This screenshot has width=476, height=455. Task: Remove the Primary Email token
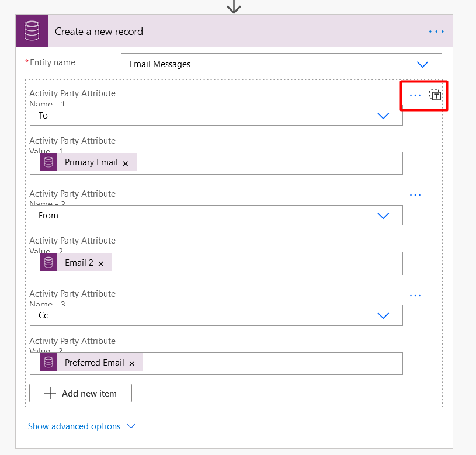pyautogui.click(x=126, y=164)
